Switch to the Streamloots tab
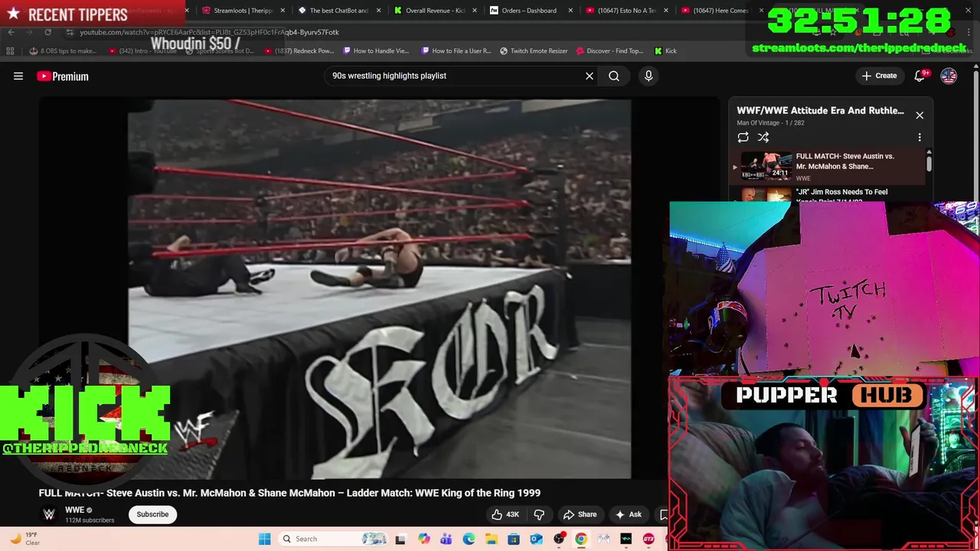 pos(237,11)
